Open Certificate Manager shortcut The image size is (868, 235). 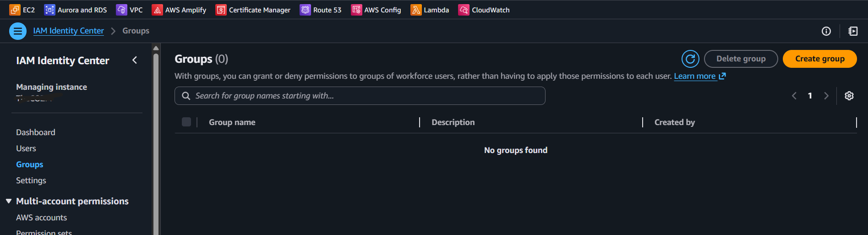253,10
